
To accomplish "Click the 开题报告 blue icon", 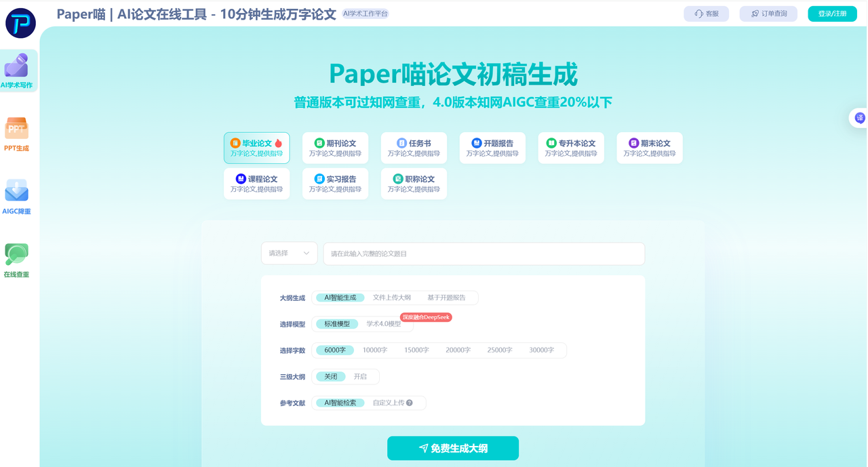I will (476, 143).
